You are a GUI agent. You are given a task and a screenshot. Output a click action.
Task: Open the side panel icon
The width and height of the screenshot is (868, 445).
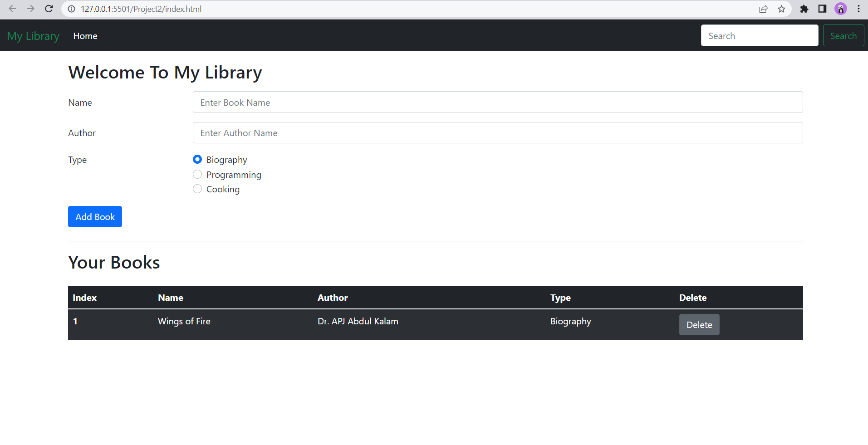coord(822,9)
